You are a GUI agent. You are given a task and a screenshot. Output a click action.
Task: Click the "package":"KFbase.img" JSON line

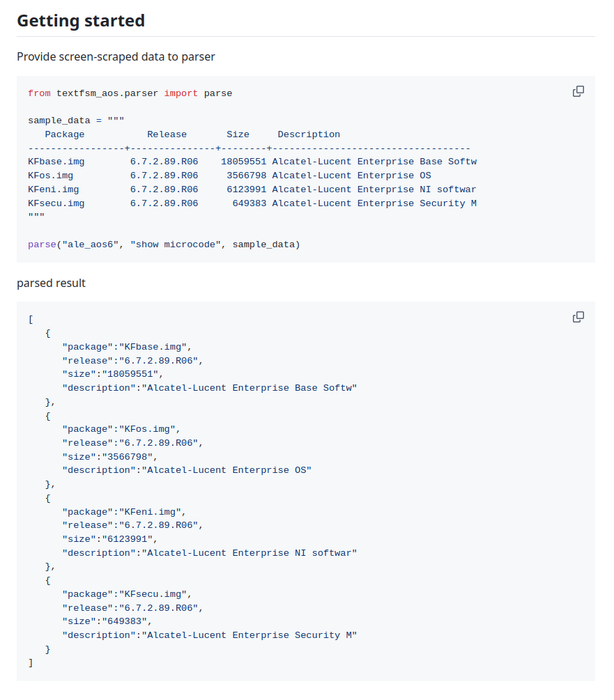coord(126,347)
